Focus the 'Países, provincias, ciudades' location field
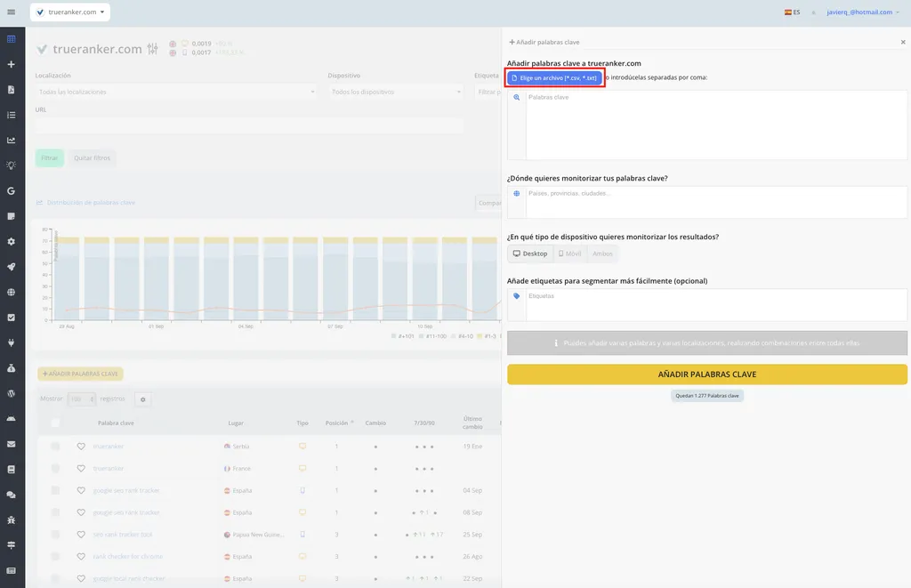This screenshot has height=588, width=911. [716, 202]
